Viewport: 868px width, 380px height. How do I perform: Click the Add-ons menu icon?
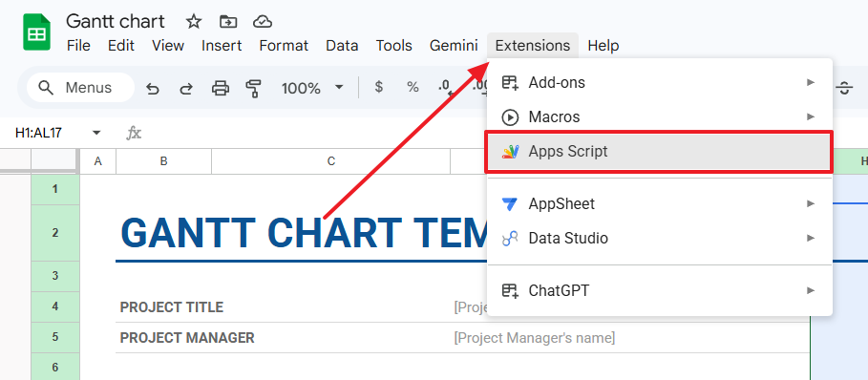pyautogui.click(x=510, y=83)
